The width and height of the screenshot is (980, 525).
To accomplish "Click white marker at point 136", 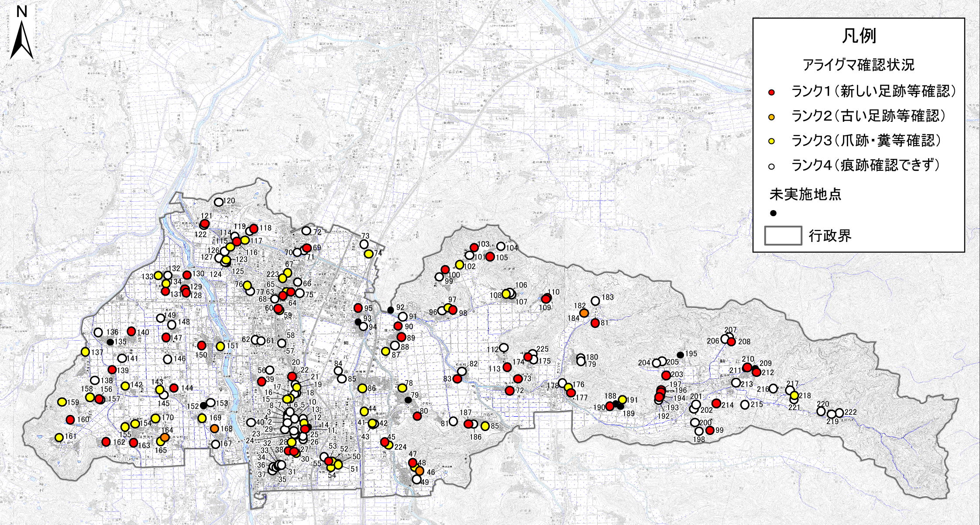I will (x=98, y=332).
